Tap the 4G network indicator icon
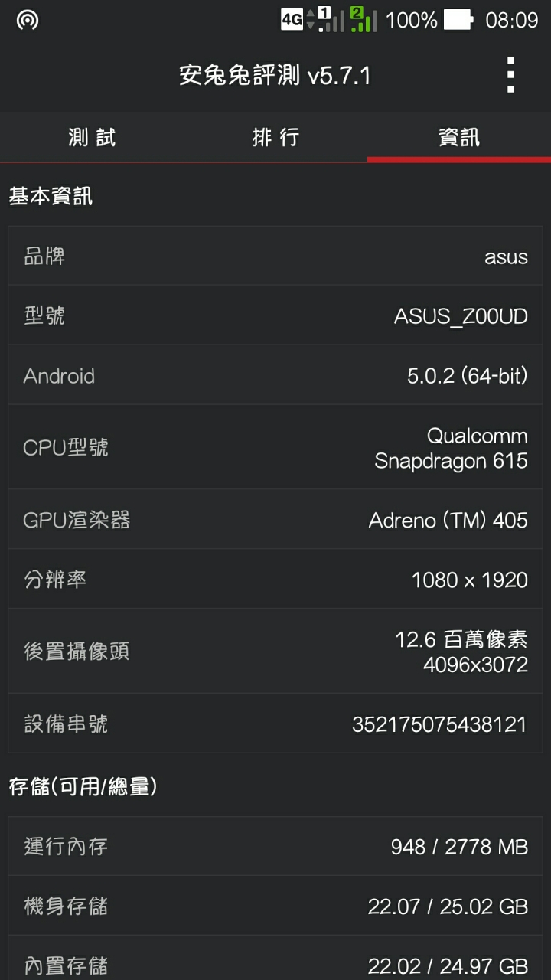The height and width of the screenshot is (980, 551). pyautogui.click(x=292, y=20)
